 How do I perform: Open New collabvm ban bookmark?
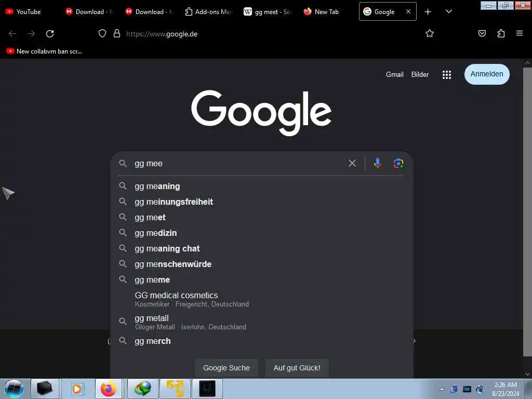44,51
